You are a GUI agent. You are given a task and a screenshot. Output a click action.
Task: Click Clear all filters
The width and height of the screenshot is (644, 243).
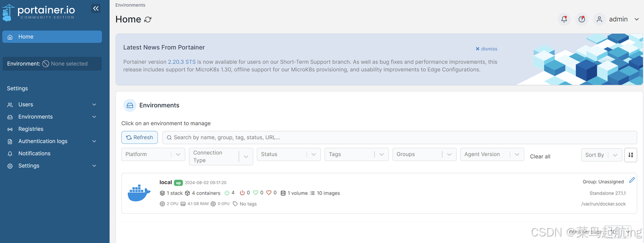[x=540, y=156]
